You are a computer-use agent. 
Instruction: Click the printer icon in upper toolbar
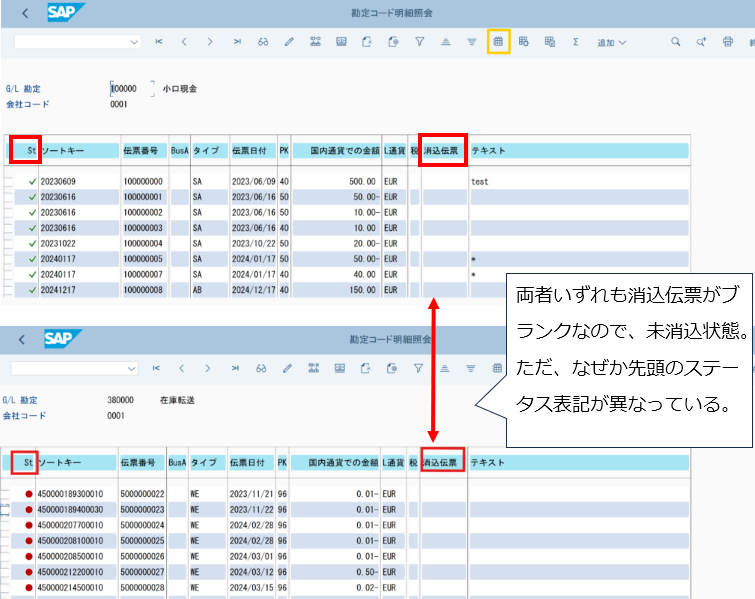[x=727, y=42]
